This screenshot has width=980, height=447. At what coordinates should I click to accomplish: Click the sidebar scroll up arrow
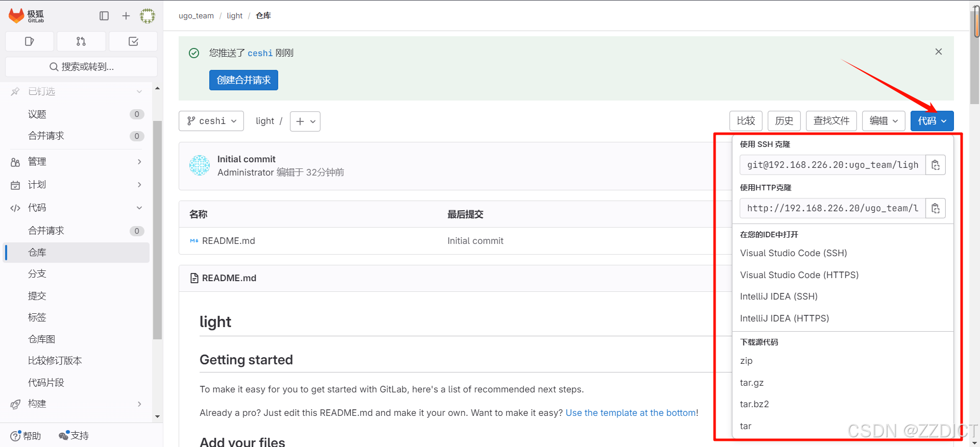(x=157, y=88)
